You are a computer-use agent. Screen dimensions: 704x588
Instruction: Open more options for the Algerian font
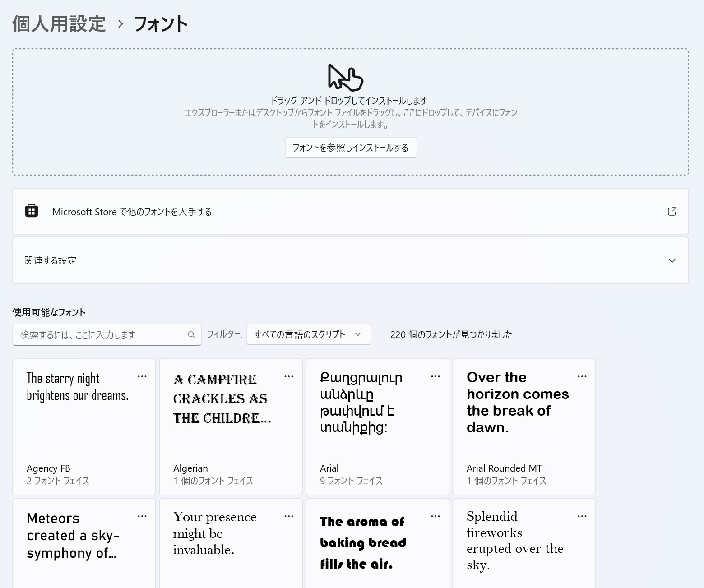click(289, 376)
